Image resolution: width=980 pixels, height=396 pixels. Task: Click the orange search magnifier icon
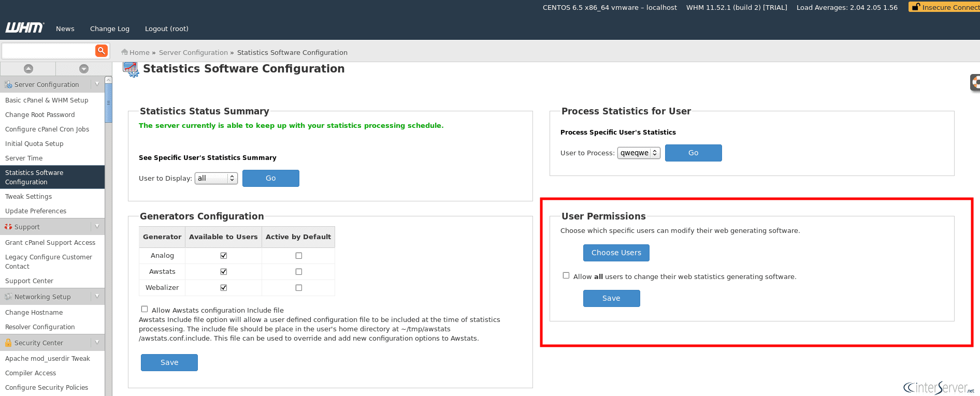[x=101, y=50]
